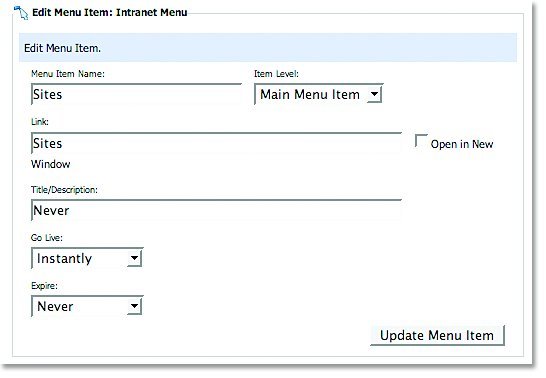The width and height of the screenshot is (546, 378).
Task: Click the 'Open in New' checkbox label text
Action: 462,144
